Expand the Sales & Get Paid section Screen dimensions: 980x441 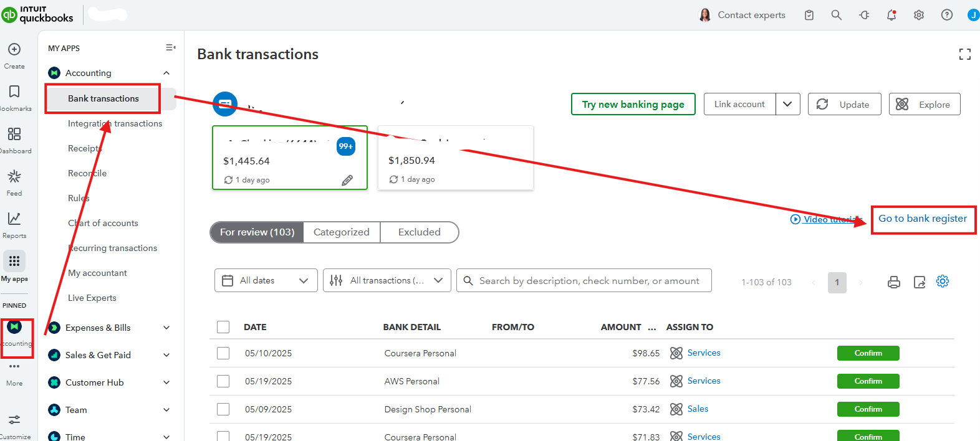[166, 355]
